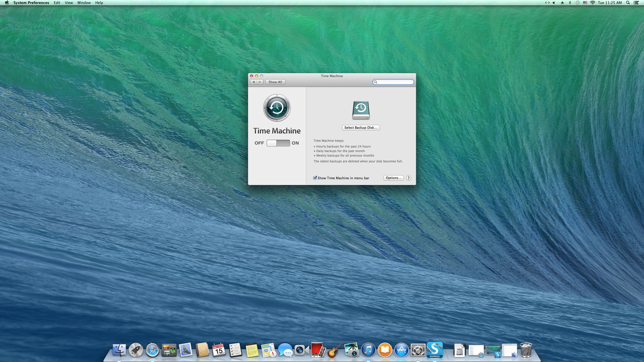644x362 pixels.
Task: Open the Edit menu
Action: (57, 3)
